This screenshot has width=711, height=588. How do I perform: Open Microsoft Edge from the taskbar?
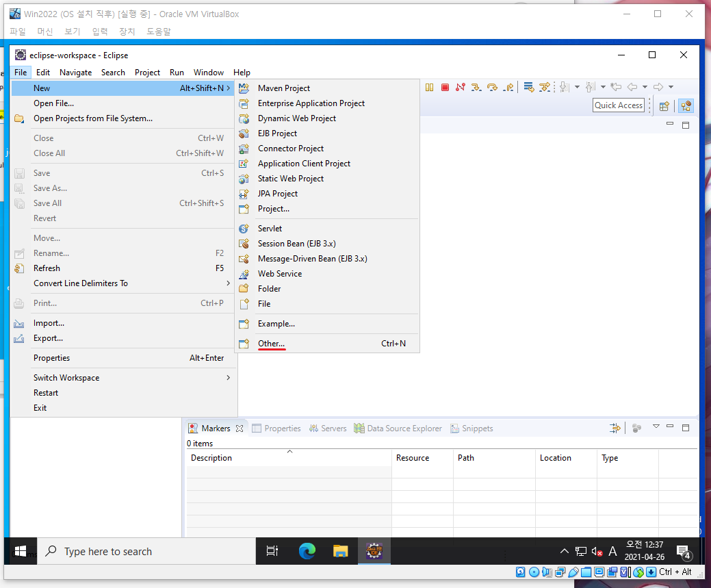pyautogui.click(x=307, y=551)
